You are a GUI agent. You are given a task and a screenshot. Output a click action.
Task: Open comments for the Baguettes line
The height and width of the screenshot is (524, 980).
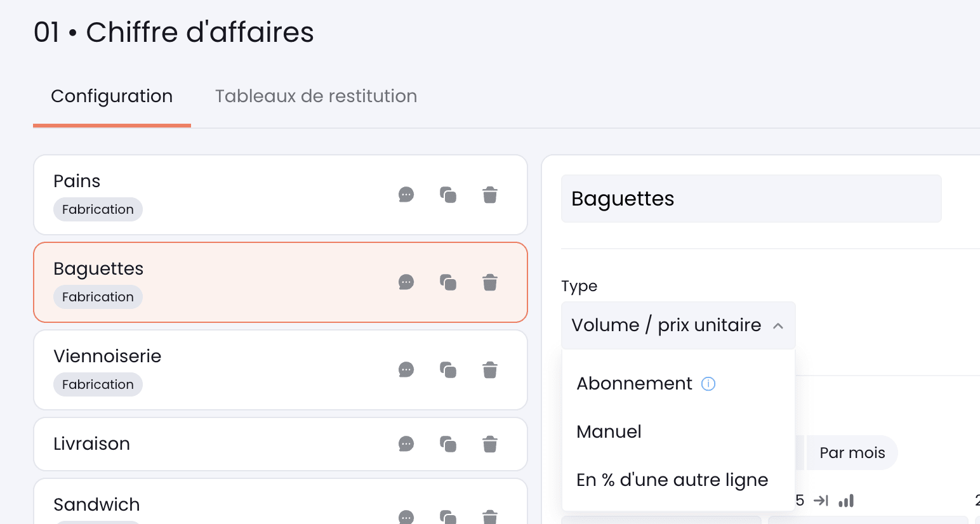click(406, 282)
